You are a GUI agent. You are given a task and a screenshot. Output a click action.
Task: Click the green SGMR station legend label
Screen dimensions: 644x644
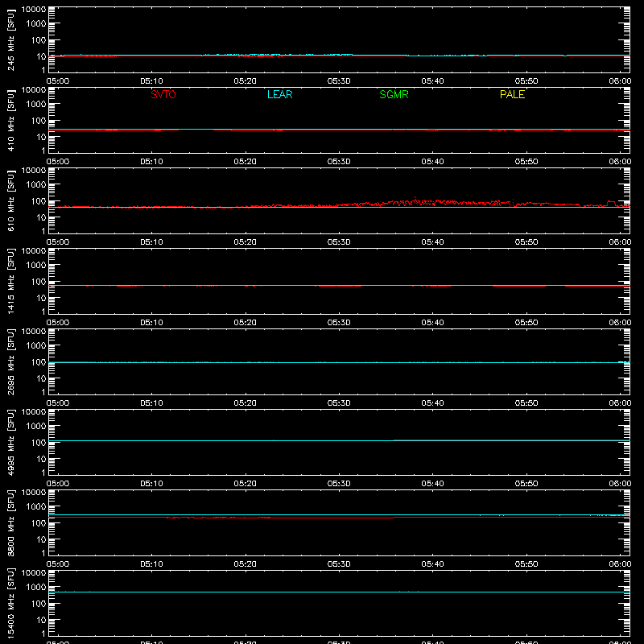pyautogui.click(x=394, y=94)
